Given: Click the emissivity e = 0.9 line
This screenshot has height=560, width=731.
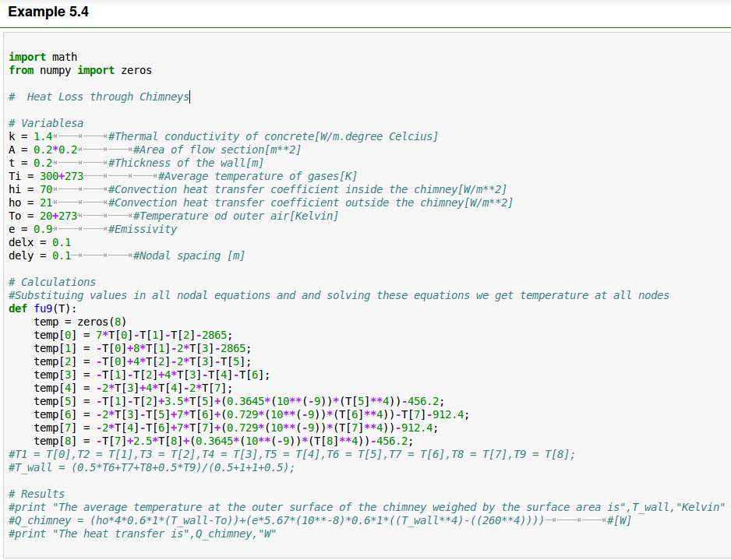Looking at the screenshot, I should 93,229.
